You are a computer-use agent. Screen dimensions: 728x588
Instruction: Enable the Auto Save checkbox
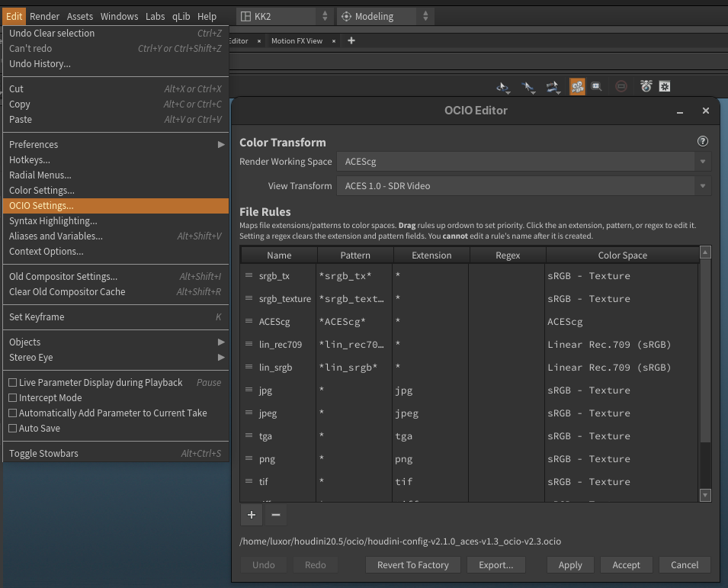13,429
